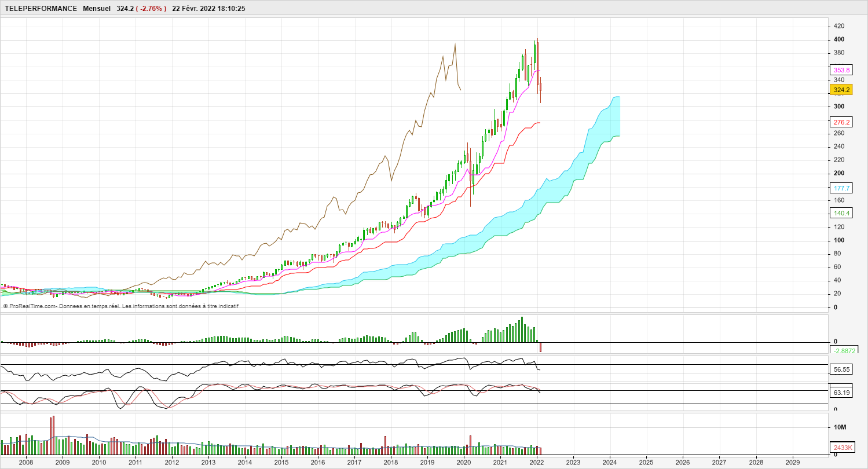Viewport: 868px width, 469px height.
Task: Click the cyan 177.7 price tag
Action: pyautogui.click(x=841, y=188)
